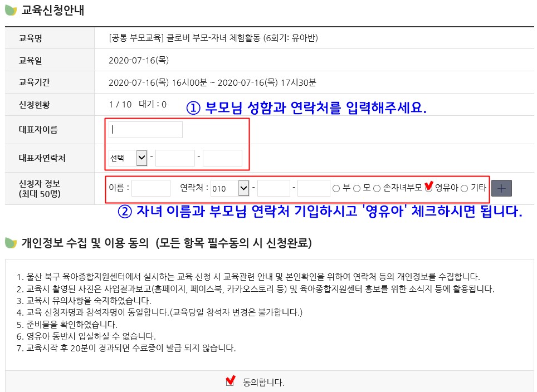Open the 대표자연락처 선택 dropdown

[x=128, y=158]
